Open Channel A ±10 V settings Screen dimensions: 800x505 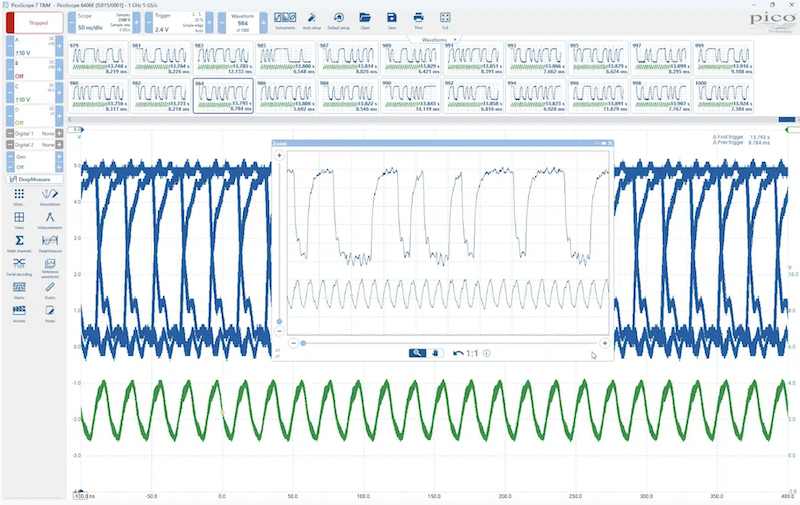click(30, 49)
